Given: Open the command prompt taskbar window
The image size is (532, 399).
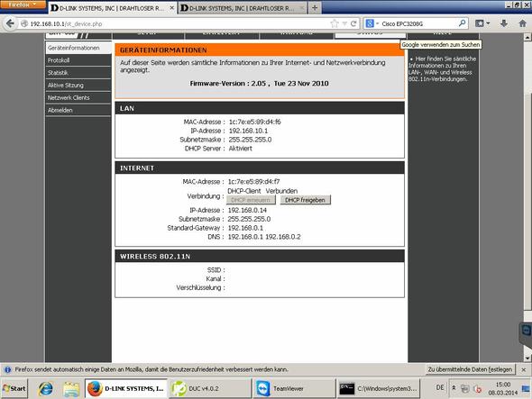Looking at the screenshot, I should (379, 388).
